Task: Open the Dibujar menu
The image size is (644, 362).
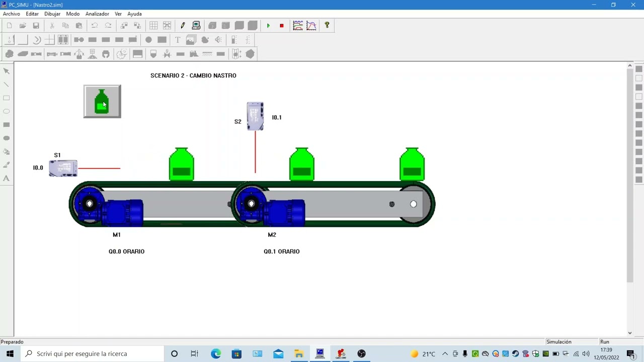Action: [x=52, y=14]
